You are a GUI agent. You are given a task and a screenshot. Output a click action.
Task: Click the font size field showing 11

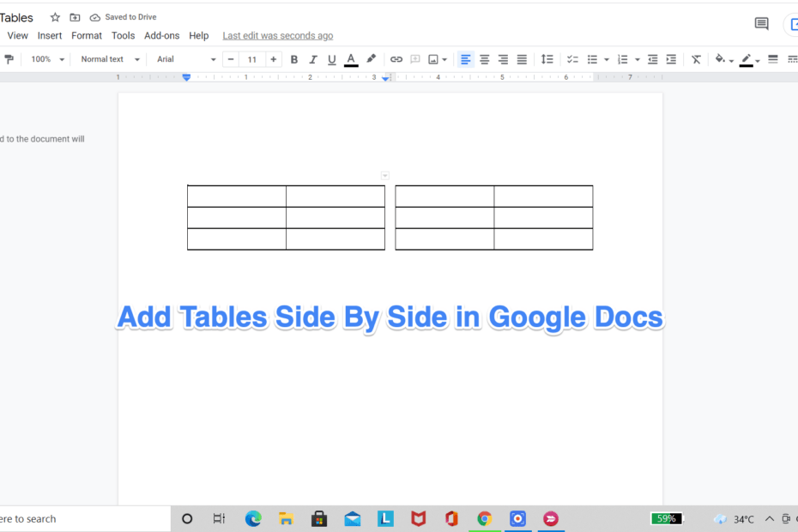click(x=252, y=59)
